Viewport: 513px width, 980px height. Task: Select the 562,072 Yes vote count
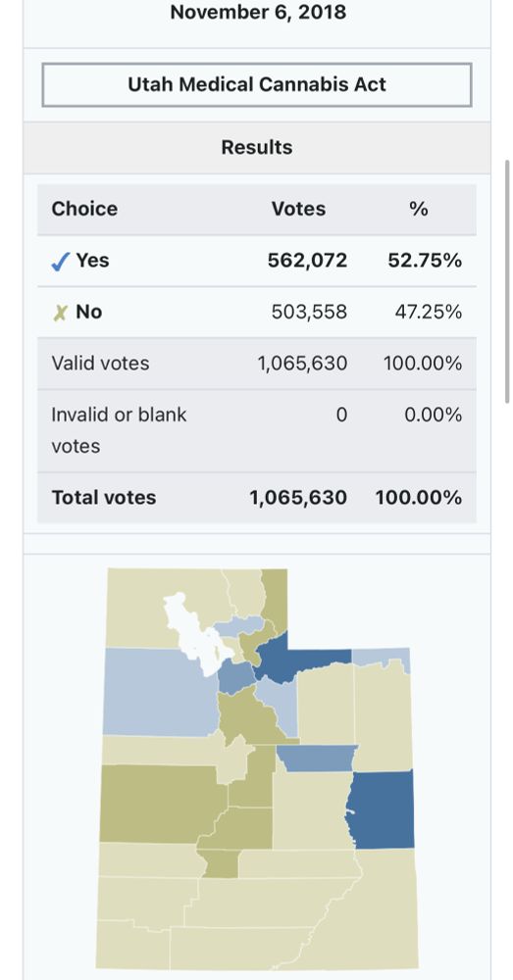tap(307, 260)
